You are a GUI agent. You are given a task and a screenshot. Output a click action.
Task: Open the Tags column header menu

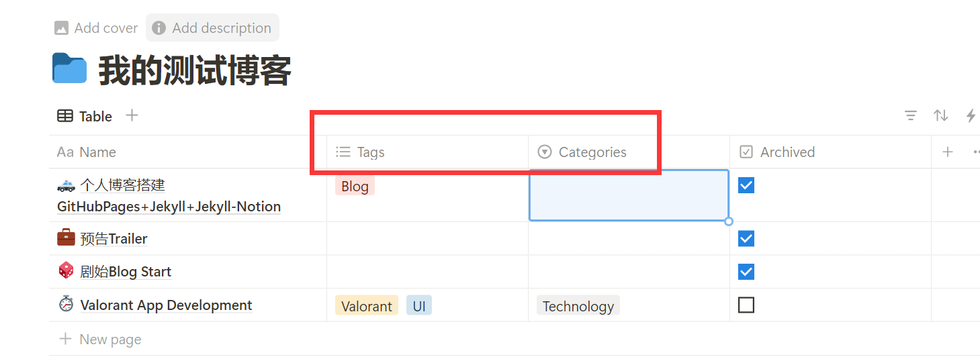(427, 152)
